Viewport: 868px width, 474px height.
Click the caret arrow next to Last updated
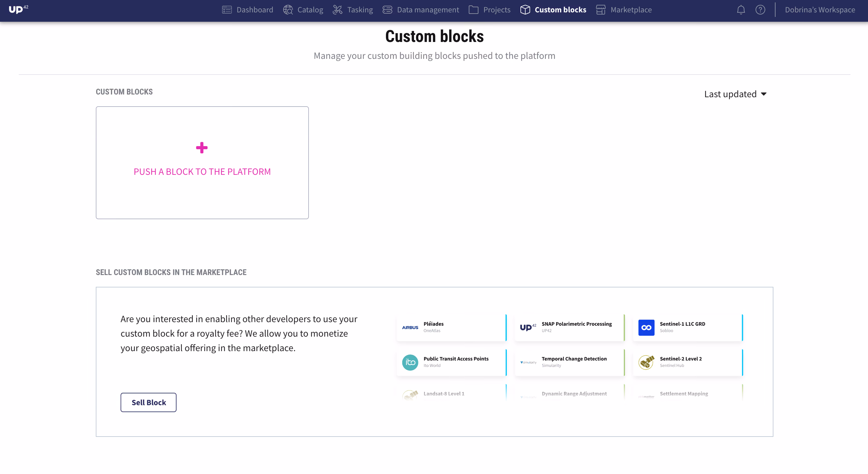tap(763, 94)
